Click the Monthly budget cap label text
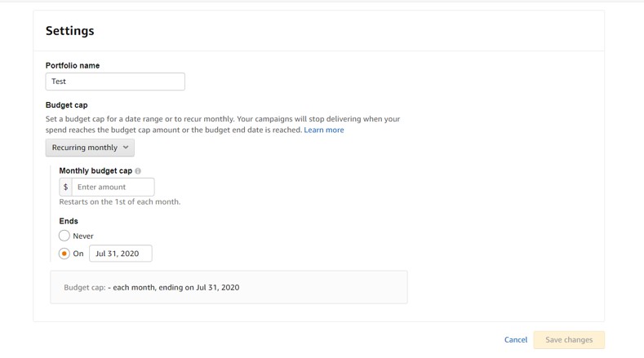Viewport: 644px width, 358px height. point(95,171)
